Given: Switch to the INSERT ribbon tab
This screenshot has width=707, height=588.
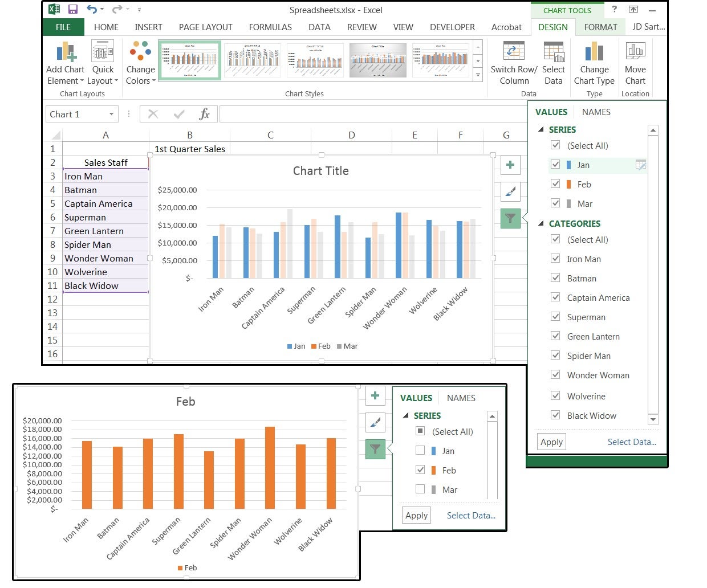Looking at the screenshot, I should (148, 27).
